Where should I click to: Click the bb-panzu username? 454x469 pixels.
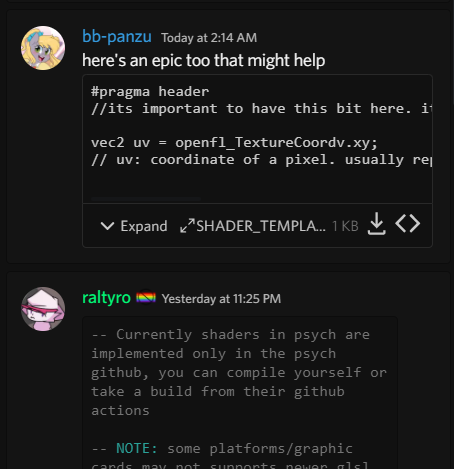tap(117, 36)
